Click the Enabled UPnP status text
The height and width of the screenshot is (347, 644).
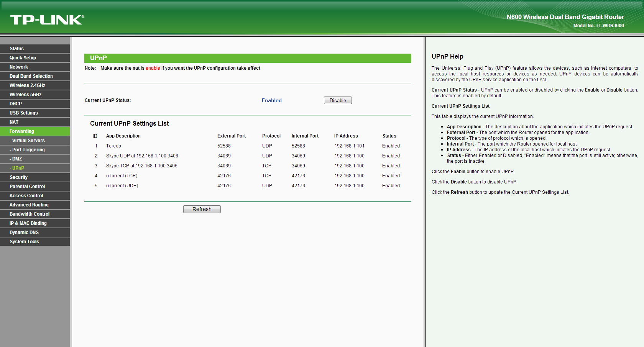[x=272, y=100]
